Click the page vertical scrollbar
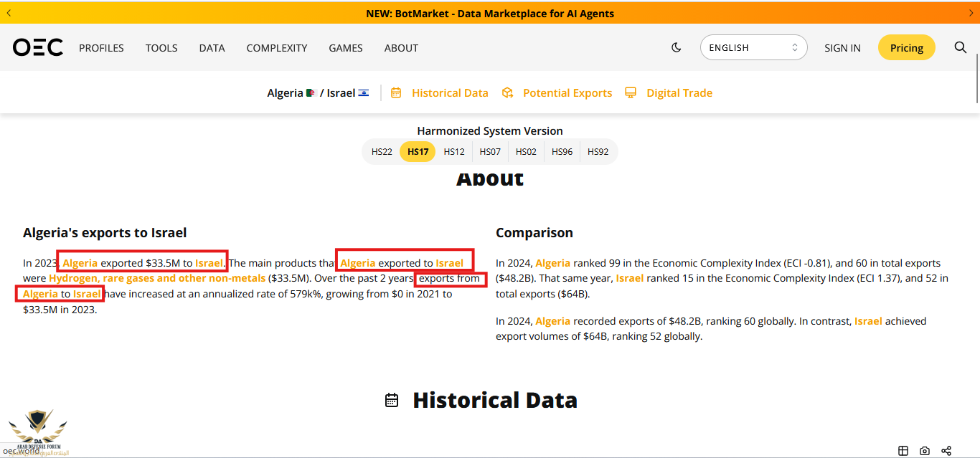This screenshot has width=980, height=458. click(x=977, y=79)
